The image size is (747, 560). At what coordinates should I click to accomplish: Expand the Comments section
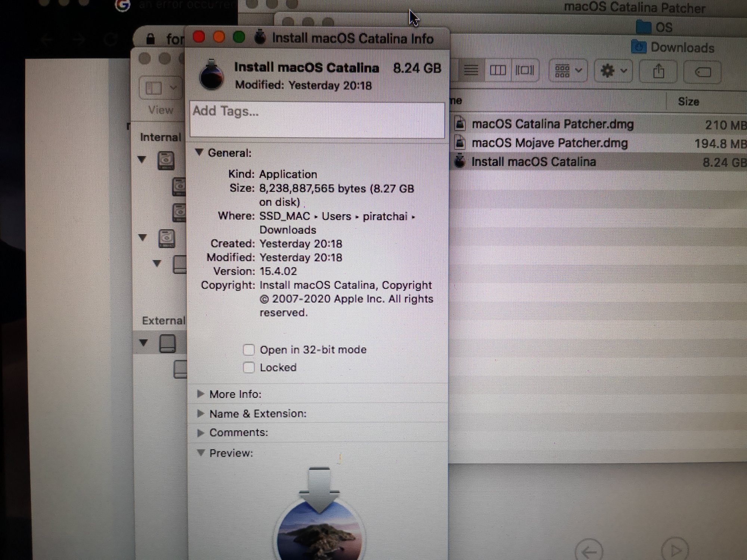201,432
